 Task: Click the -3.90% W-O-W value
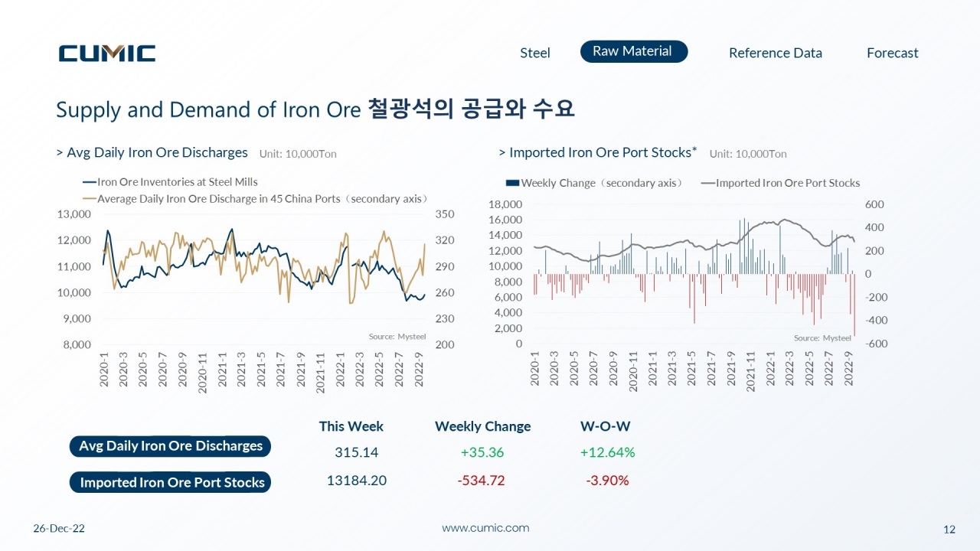[607, 481]
